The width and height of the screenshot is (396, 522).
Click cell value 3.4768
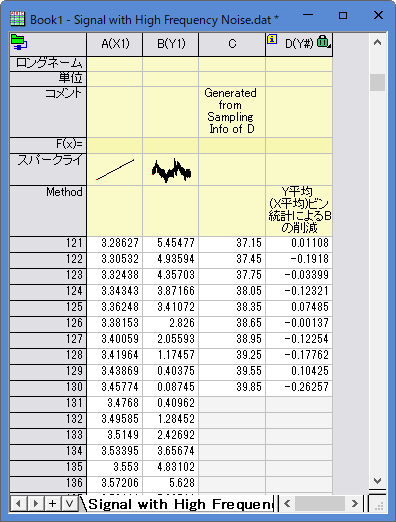(x=115, y=404)
